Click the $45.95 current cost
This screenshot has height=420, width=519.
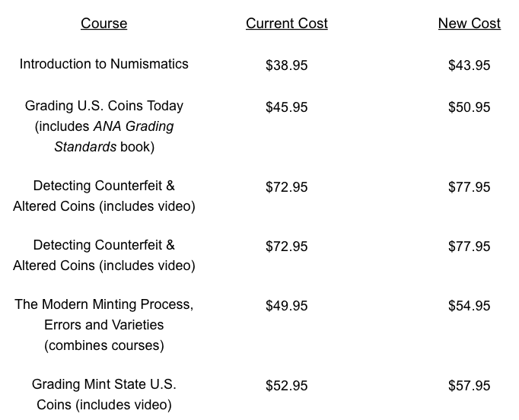(x=287, y=107)
